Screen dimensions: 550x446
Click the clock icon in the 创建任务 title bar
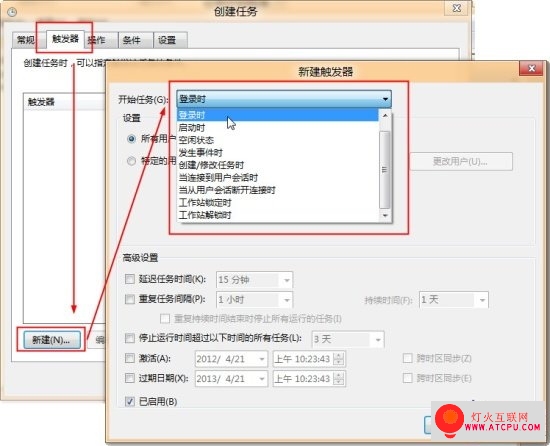pos(12,12)
